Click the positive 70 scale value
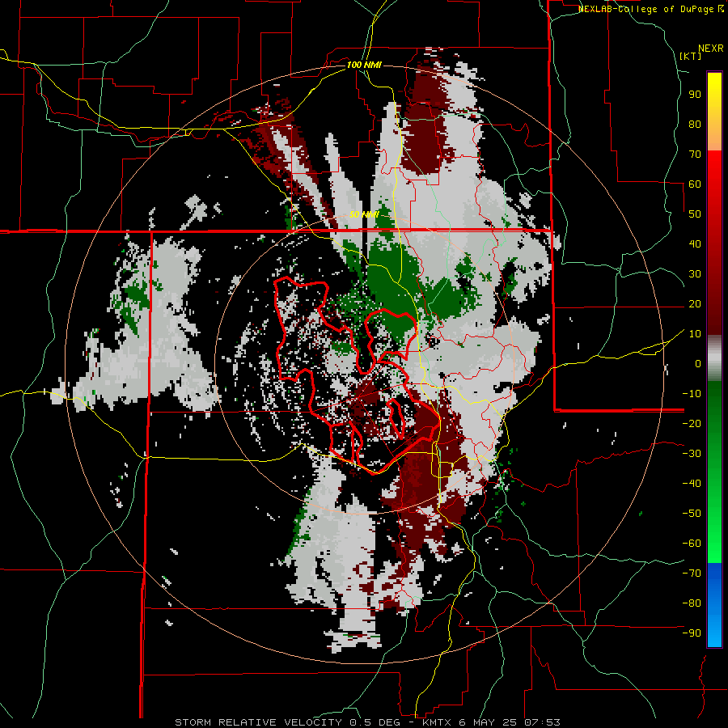This screenshot has width=728, height=728. (x=695, y=154)
